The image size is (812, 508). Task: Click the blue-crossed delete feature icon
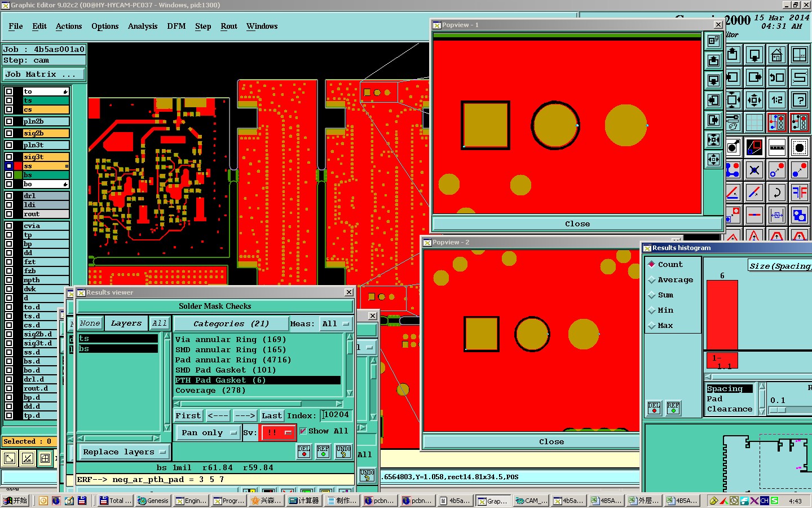754,170
